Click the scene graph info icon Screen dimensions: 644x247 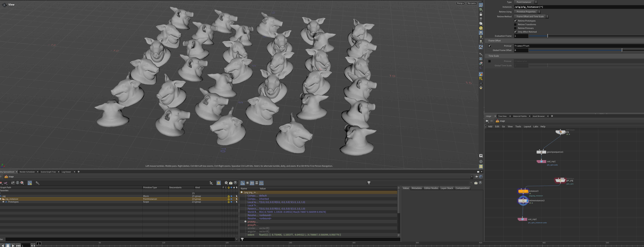point(18,183)
